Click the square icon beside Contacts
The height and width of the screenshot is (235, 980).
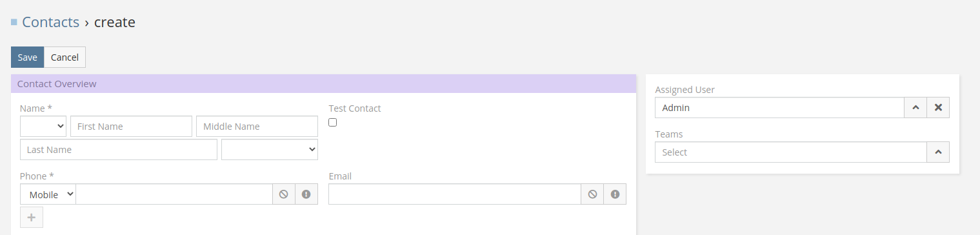(x=14, y=22)
